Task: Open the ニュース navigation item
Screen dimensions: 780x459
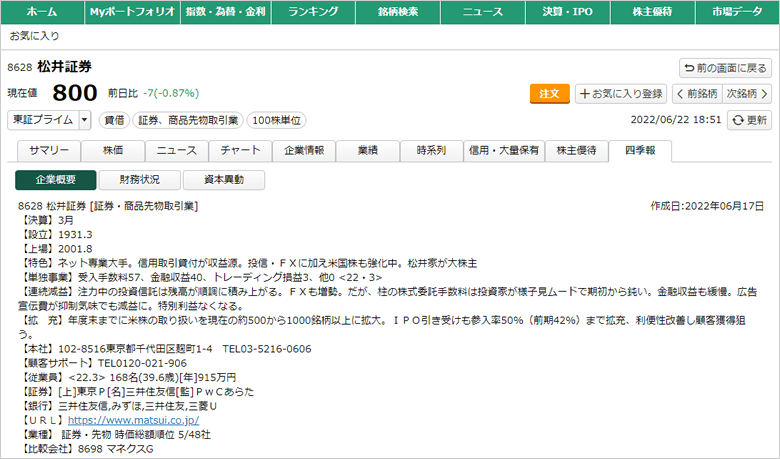Action: click(x=483, y=12)
